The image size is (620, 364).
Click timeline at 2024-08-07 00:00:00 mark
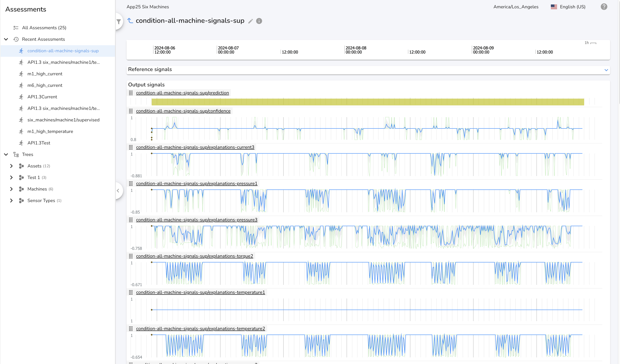[228, 50]
